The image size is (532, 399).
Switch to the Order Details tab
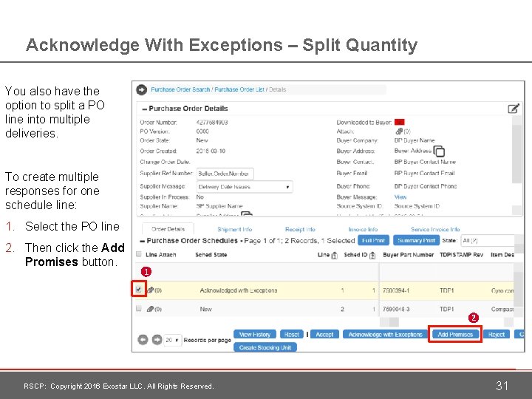tap(168, 229)
